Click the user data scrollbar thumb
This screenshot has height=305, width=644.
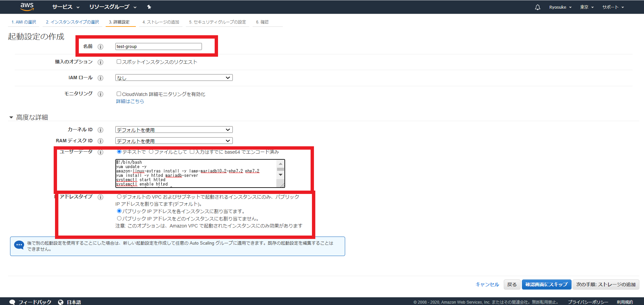point(280,169)
